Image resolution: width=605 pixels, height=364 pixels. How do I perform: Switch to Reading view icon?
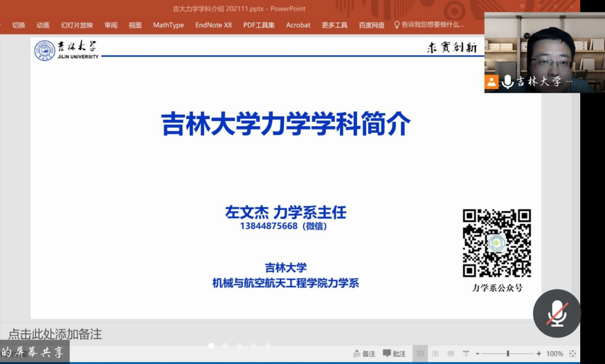pos(451,353)
